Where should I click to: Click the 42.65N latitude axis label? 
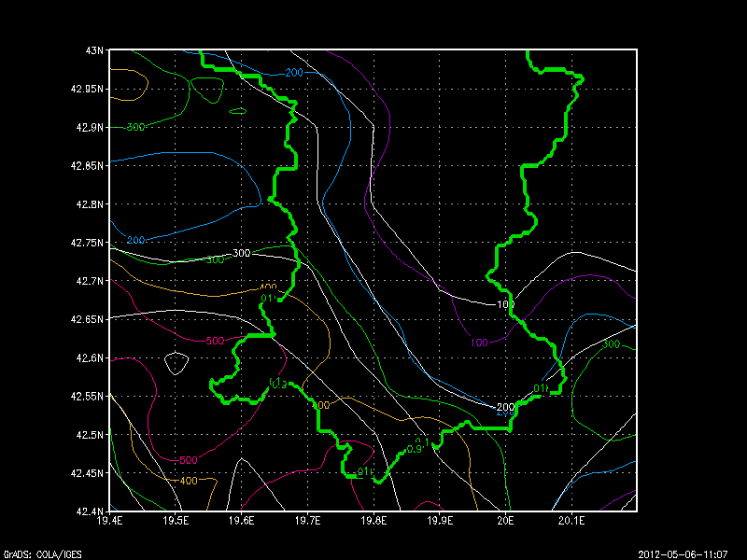pyautogui.click(x=87, y=319)
